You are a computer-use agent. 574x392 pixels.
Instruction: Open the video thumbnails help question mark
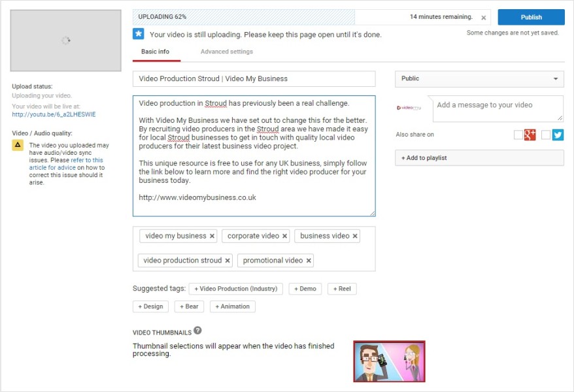pyautogui.click(x=197, y=330)
